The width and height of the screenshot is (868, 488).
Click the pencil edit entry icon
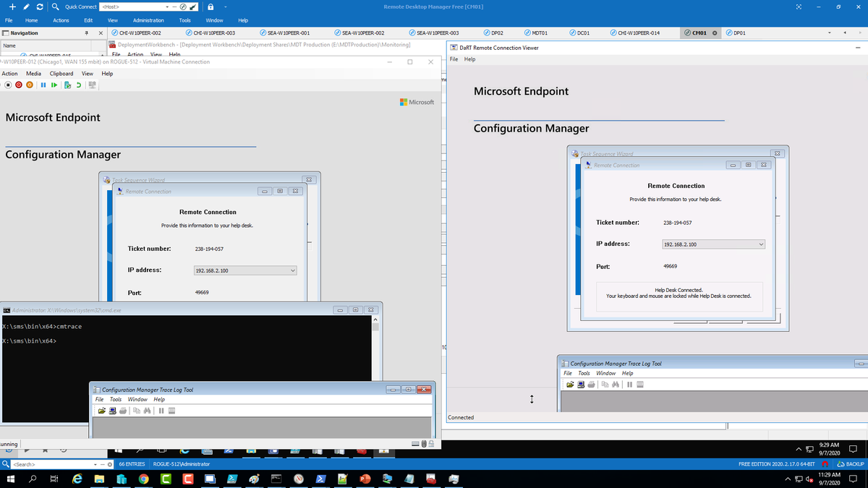tap(26, 7)
